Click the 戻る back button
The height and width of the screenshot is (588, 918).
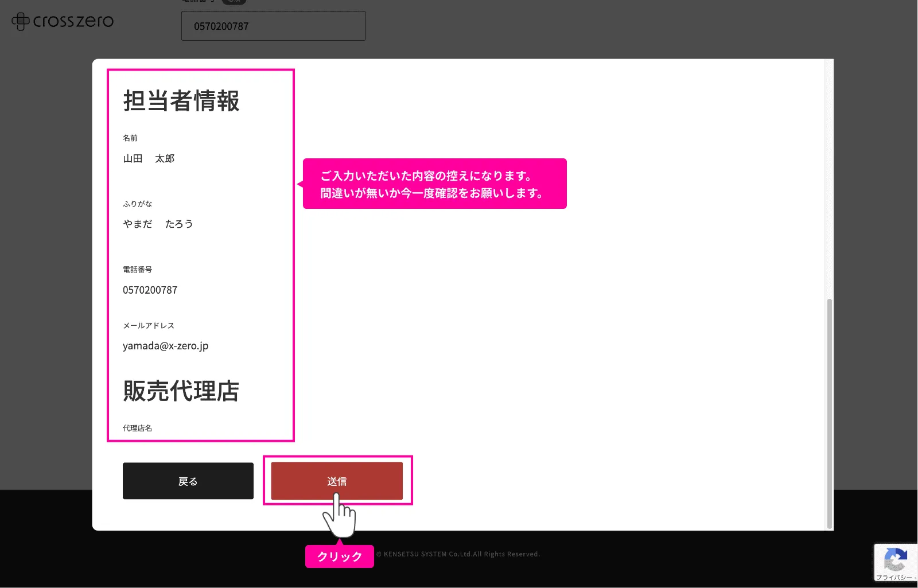coord(188,481)
